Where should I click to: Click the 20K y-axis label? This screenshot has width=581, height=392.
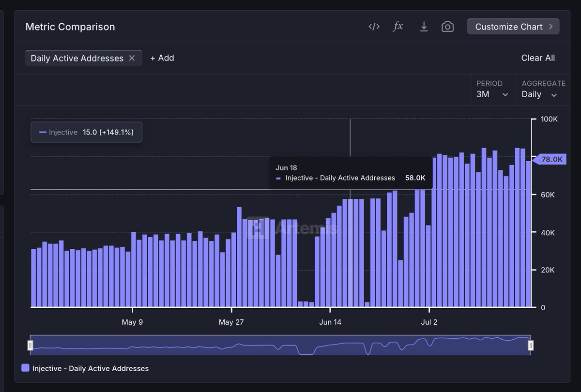[x=548, y=270]
